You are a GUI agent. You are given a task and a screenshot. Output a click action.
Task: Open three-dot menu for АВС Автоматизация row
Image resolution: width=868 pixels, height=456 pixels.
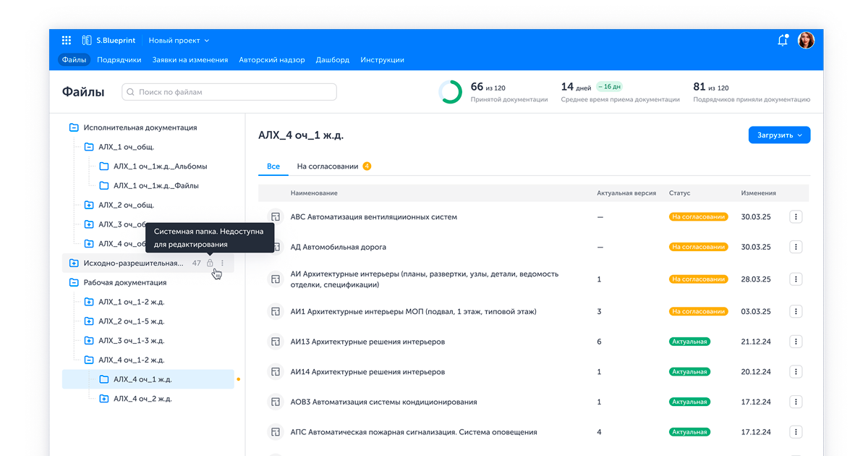[796, 216]
